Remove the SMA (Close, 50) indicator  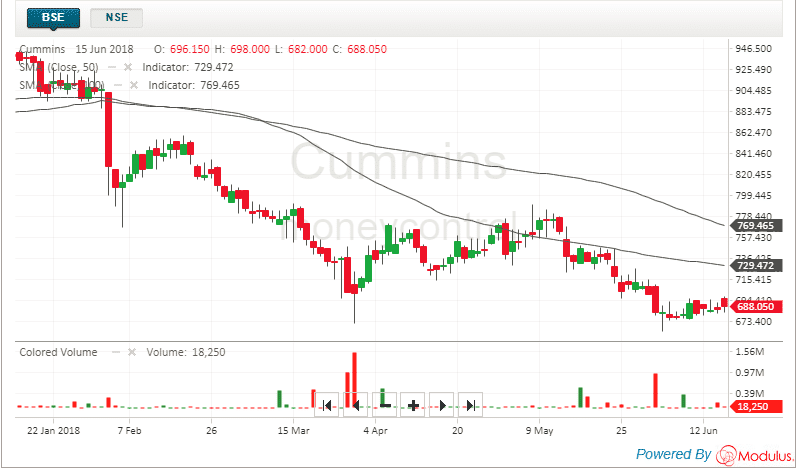click(128, 67)
